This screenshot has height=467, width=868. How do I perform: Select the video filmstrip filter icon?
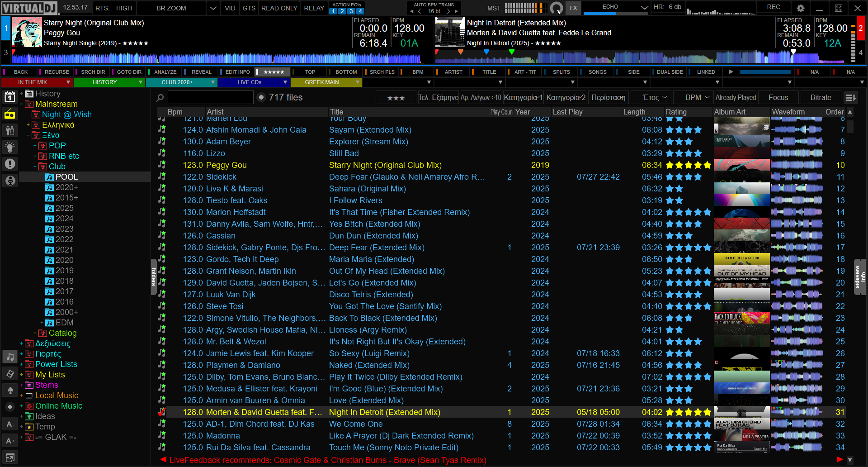9,374
